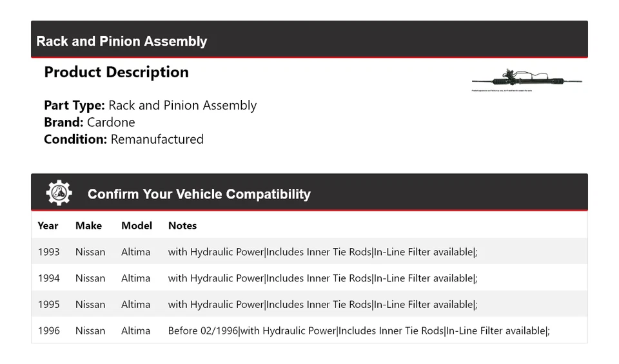Click the Brand: Cardone text
The image size is (619, 364).
tap(90, 122)
